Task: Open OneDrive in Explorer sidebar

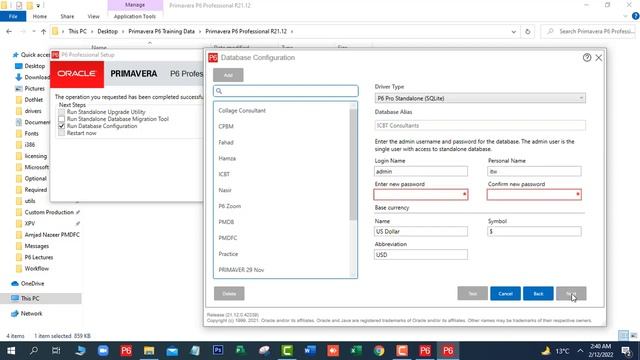Action: point(32,283)
